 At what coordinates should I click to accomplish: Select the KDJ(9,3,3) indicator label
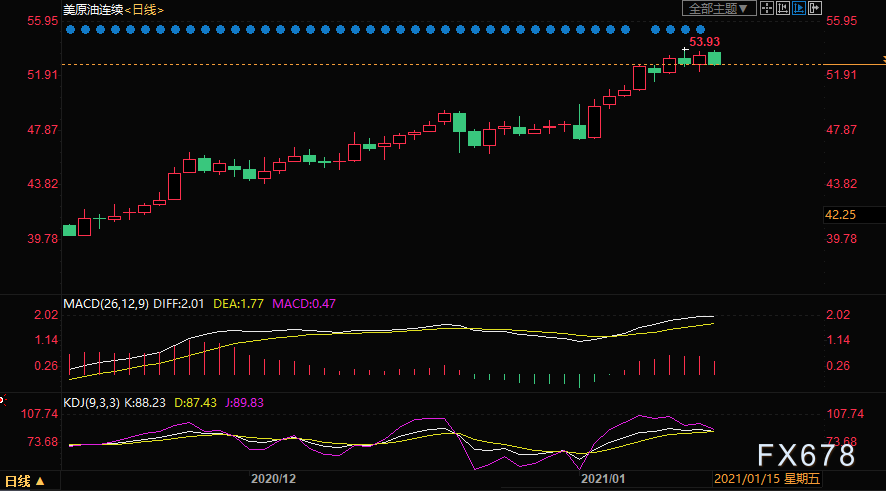click(x=91, y=403)
